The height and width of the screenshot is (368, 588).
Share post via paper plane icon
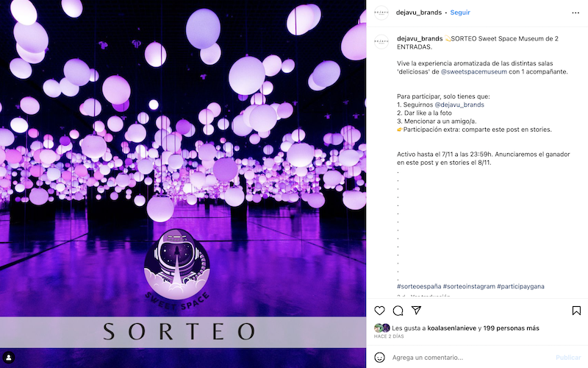(416, 310)
